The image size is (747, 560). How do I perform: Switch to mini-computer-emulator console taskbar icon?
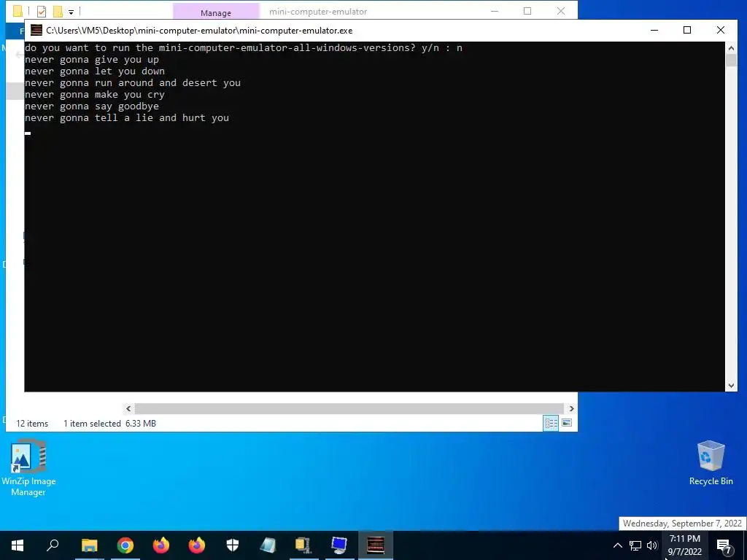[376, 545]
